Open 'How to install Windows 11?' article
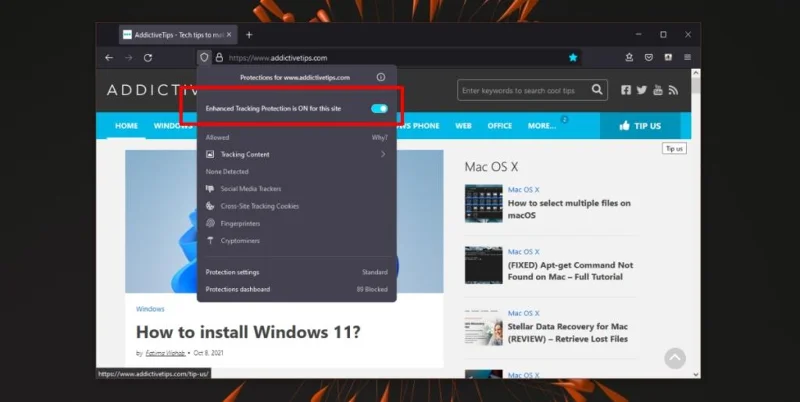This screenshot has width=800, height=402. coord(248,332)
